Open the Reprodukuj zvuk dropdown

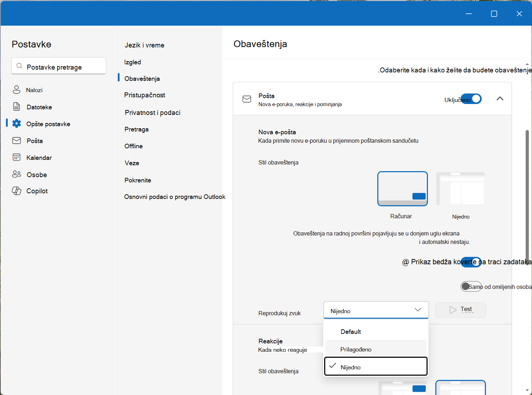[376, 310]
